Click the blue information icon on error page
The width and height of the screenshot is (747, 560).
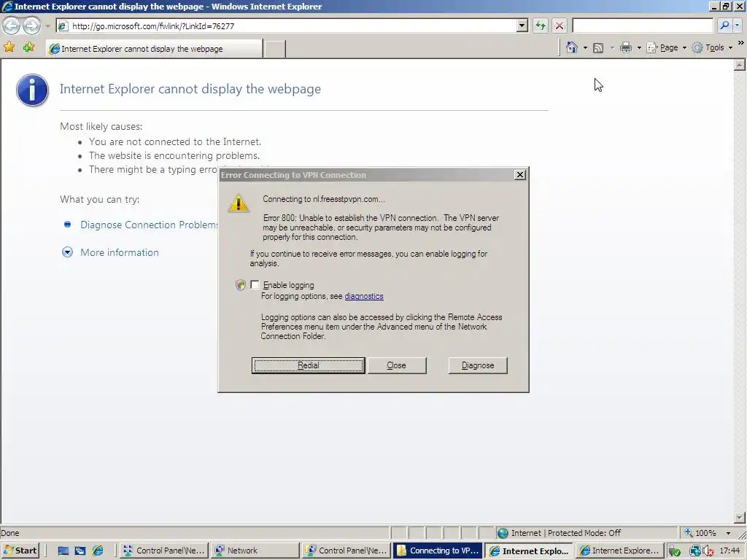click(x=32, y=90)
